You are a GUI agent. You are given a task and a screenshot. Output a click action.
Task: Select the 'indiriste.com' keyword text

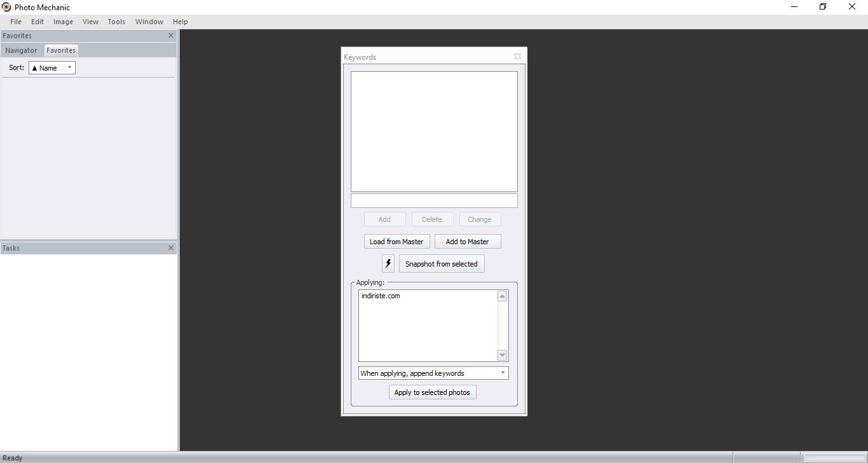pyautogui.click(x=381, y=296)
